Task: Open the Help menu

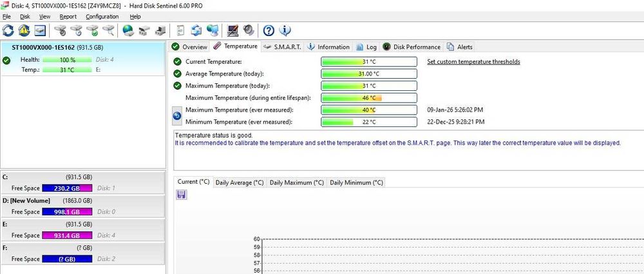Action: (135, 17)
